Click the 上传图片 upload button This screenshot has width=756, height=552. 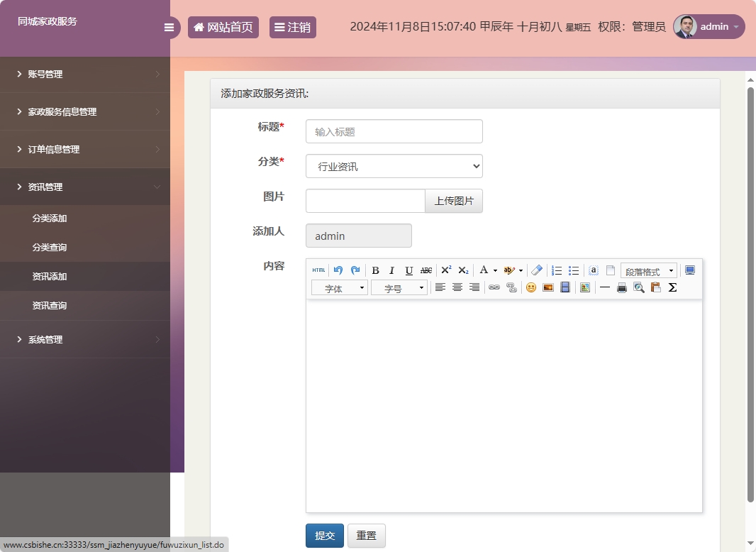point(454,201)
